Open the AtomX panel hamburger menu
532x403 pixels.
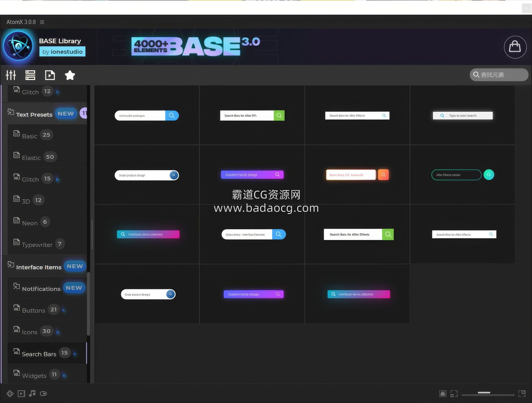(x=42, y=22)
